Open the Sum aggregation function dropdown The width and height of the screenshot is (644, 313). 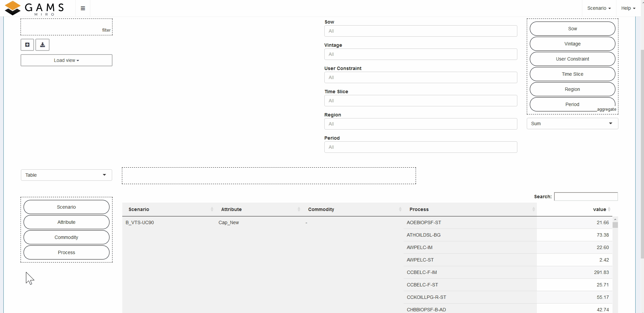click(x=572, y=124)
